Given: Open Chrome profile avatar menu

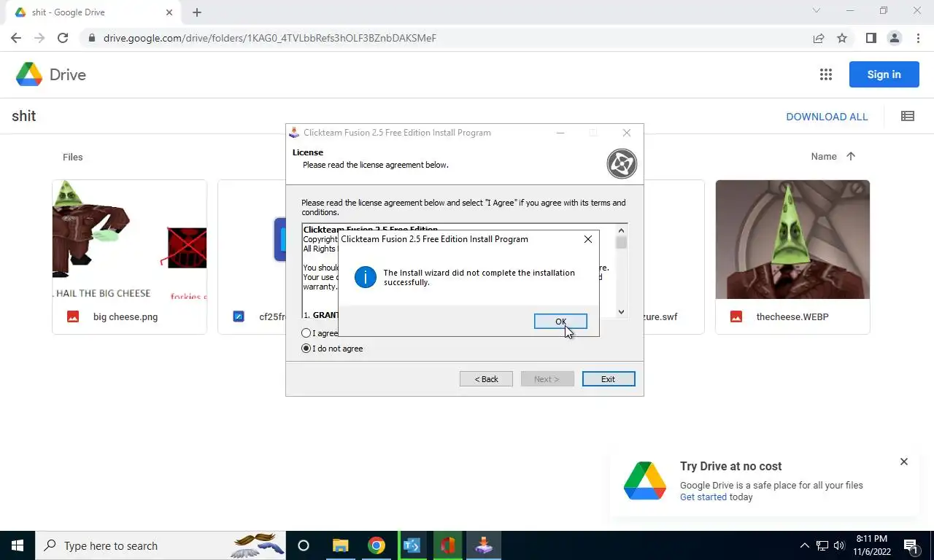Looking at the screenshot, I should pos(895,38).
